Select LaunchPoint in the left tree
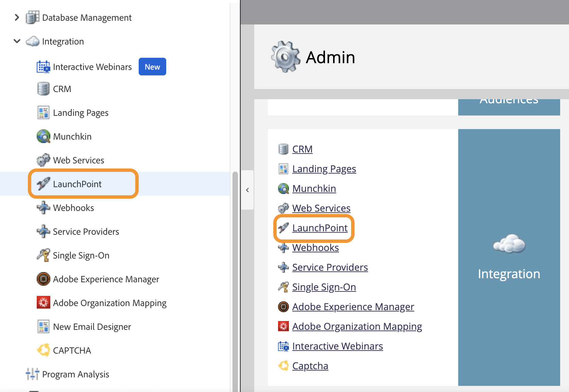The width and height of the screenshot is (569, 392). tap(77, 184)
